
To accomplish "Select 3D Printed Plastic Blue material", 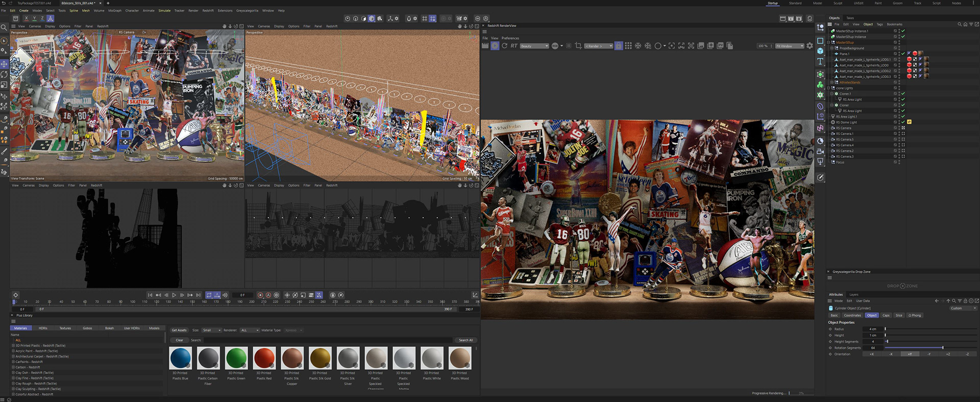I will pos(180,358).
